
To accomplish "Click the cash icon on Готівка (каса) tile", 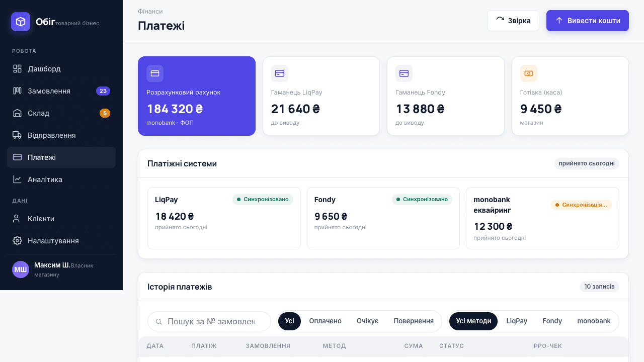I will tap(529, 73).
